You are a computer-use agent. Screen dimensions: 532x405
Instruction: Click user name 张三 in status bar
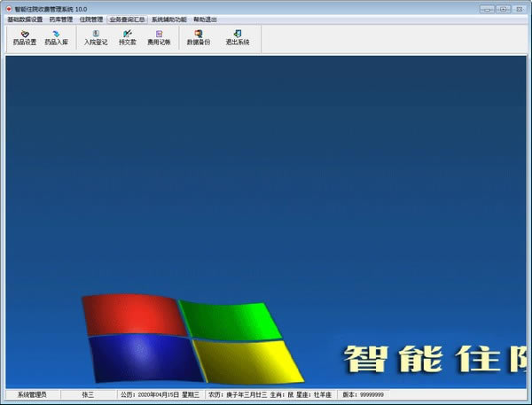88,395
